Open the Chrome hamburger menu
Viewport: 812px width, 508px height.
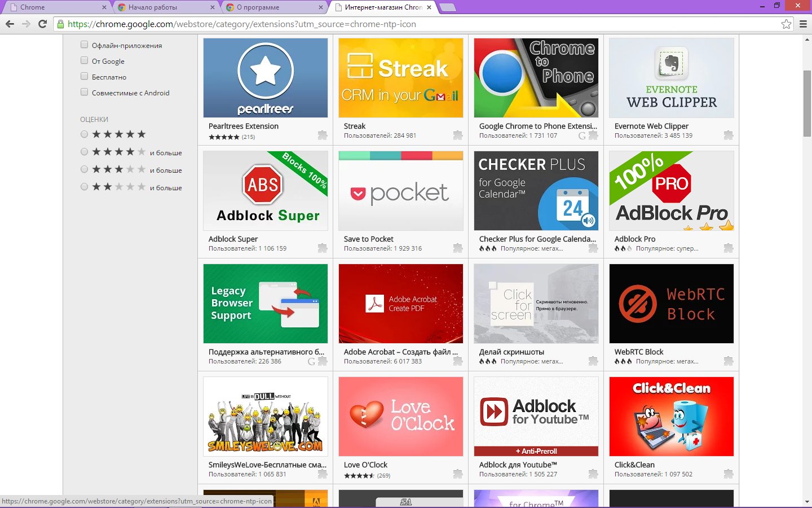tap(804, 24)
